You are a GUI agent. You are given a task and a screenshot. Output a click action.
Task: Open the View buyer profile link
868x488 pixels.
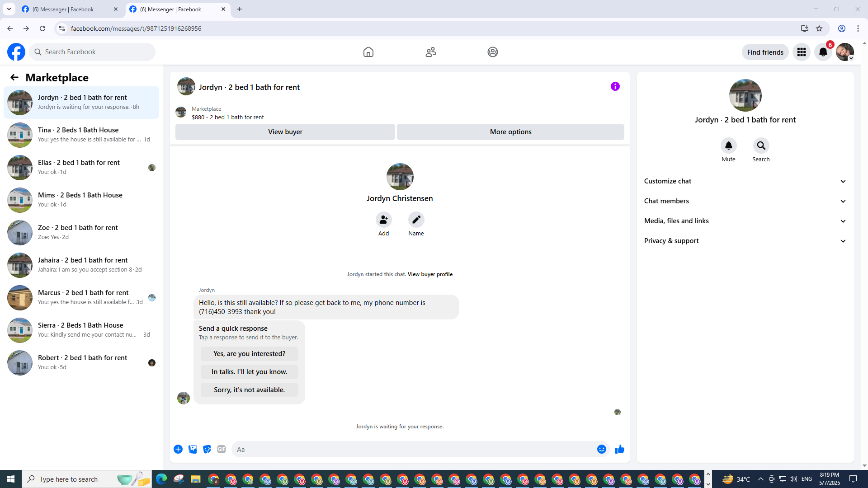[429, 274]
